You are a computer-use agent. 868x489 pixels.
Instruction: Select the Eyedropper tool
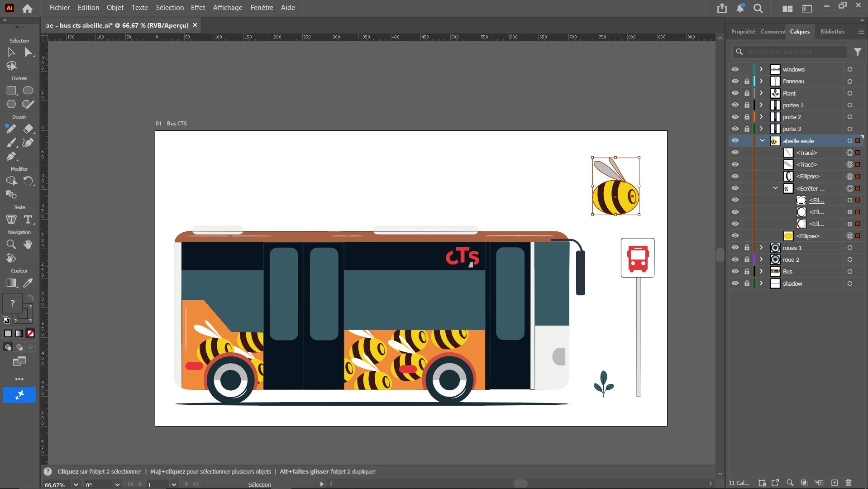[28, 283]
